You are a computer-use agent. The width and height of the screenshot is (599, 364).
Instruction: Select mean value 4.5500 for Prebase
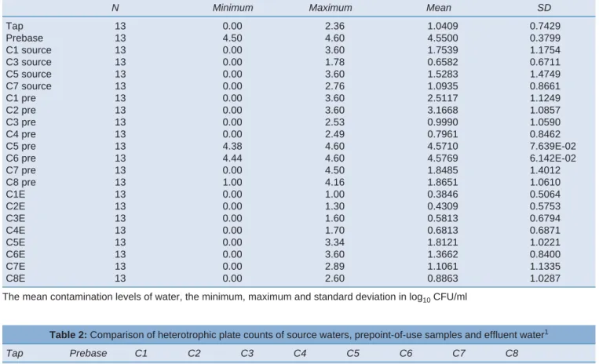443,38
